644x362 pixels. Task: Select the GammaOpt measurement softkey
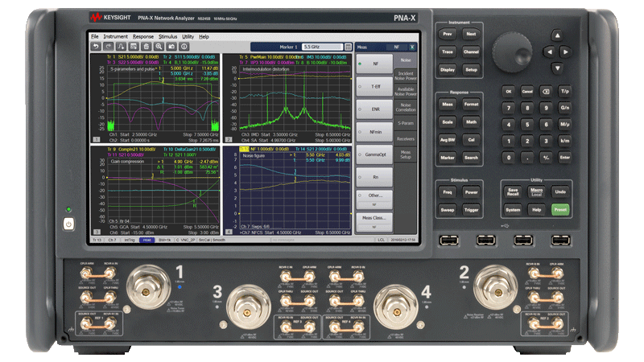(x=374, y=154)
